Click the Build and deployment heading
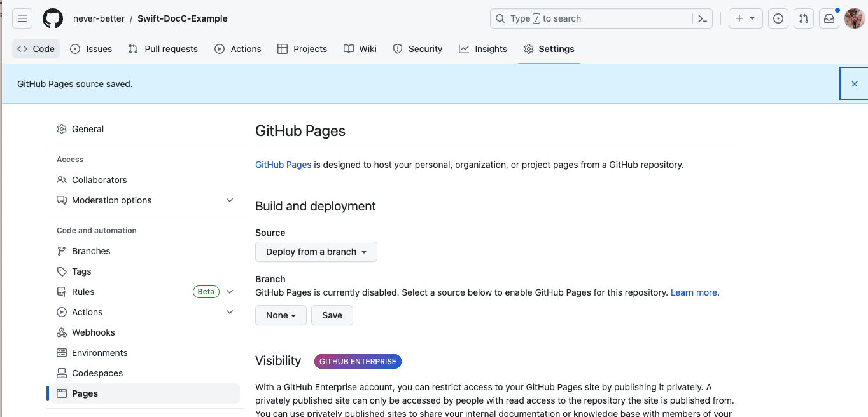The width and height of the screenshot is (868, 417). click(316, 206)
